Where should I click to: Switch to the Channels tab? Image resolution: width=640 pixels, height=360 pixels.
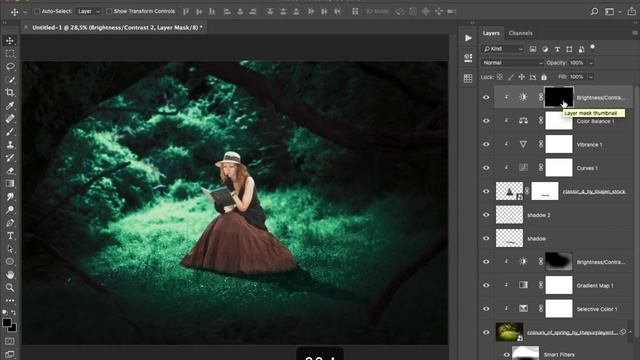(x=520, y=33)
